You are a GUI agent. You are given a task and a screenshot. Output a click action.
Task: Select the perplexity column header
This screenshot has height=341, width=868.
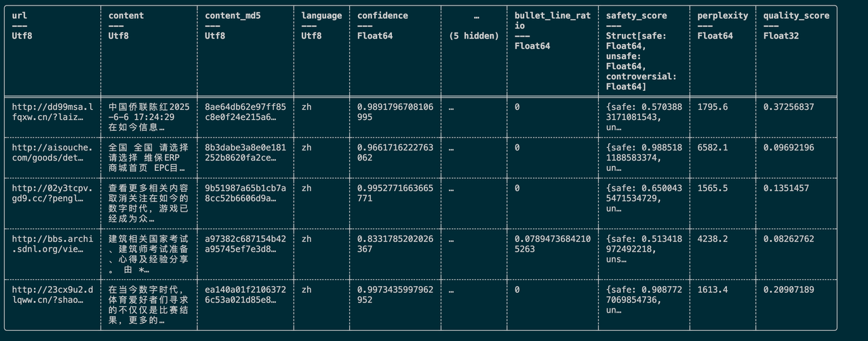(x=722, y=16)
